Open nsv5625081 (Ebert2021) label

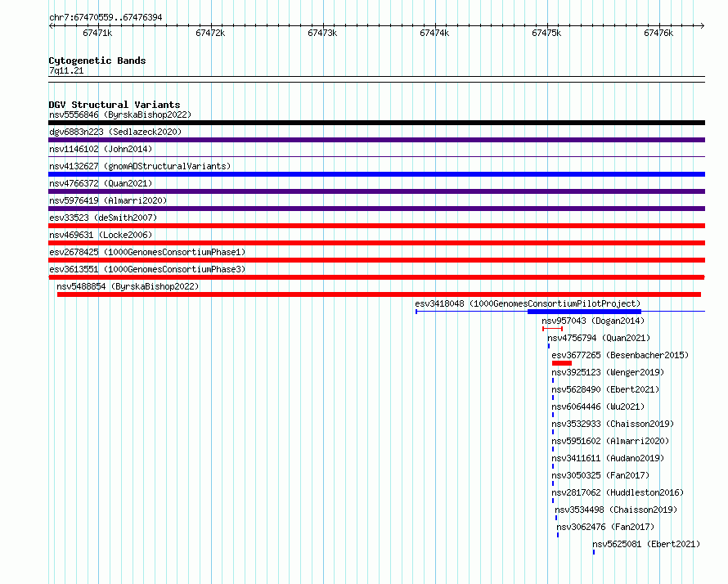click(646, 544)
